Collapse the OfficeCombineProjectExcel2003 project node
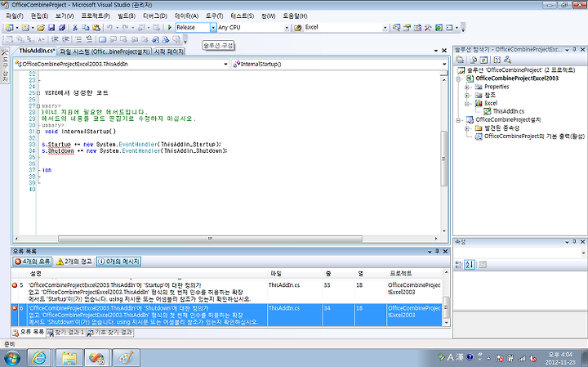 [458, 78]
